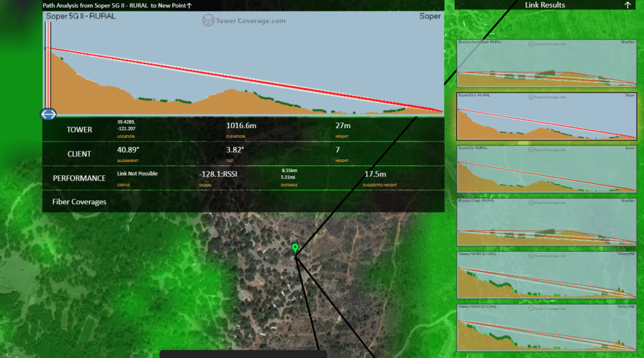The image size is (644, 358).
Task: Click the 8.55km distance value
Action: tap(289, 170)
